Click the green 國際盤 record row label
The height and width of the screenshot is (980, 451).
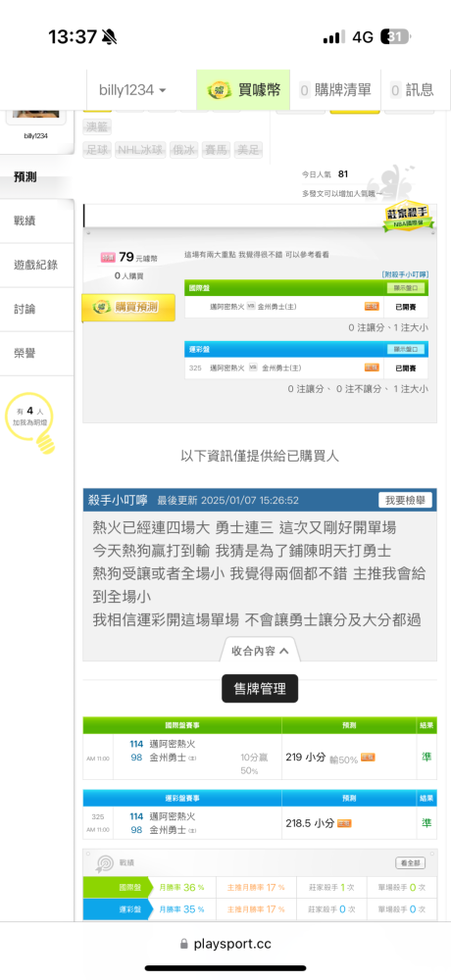[117, 888]
